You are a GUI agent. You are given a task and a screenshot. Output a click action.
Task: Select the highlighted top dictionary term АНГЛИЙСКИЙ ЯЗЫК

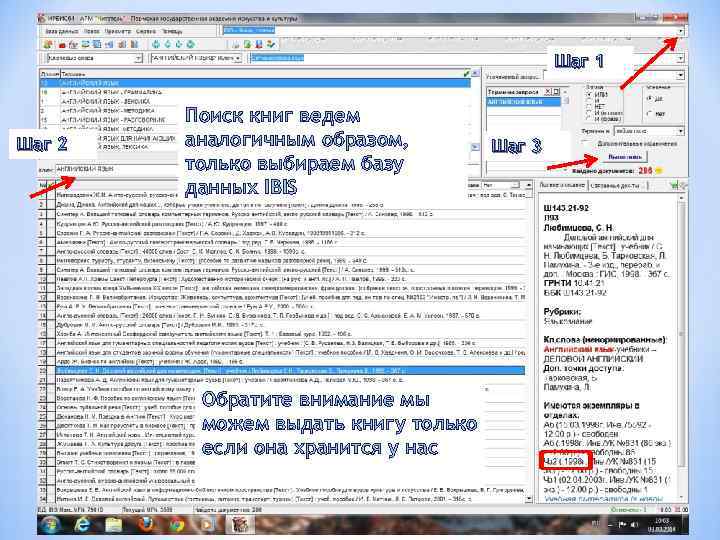pyautogui.click(x=255, y=83)
